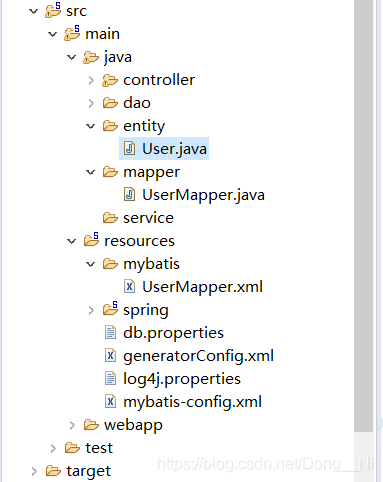Collapse the mybatis folder
Viewport: 383px width, 482px height.
(x=91, y=265)
